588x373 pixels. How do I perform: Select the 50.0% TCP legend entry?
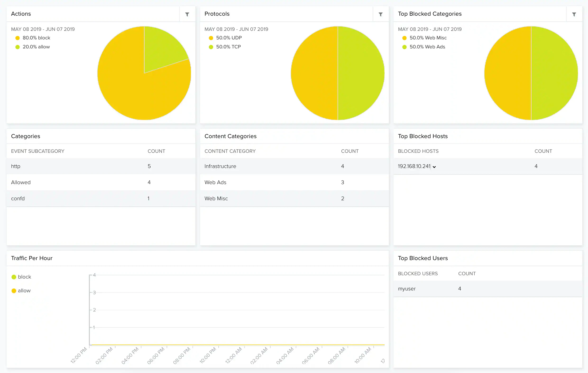[228, 47]
